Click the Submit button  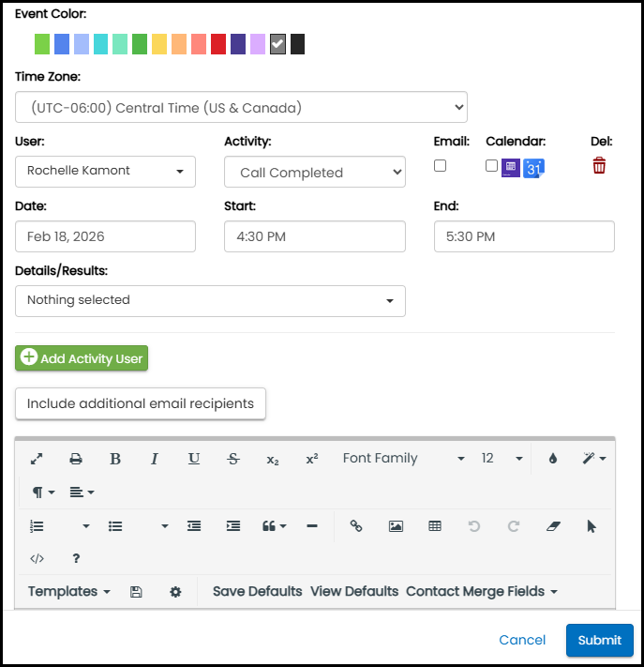(599, 640)
